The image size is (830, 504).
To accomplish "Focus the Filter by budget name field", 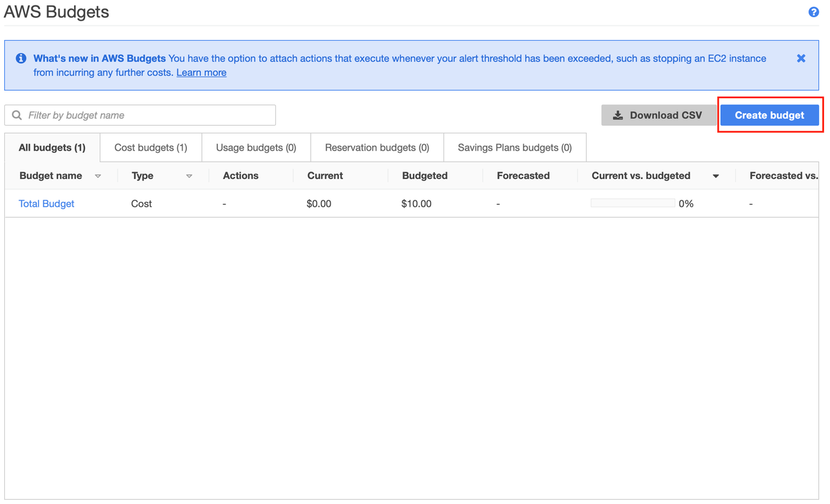I will coord(140,115).
